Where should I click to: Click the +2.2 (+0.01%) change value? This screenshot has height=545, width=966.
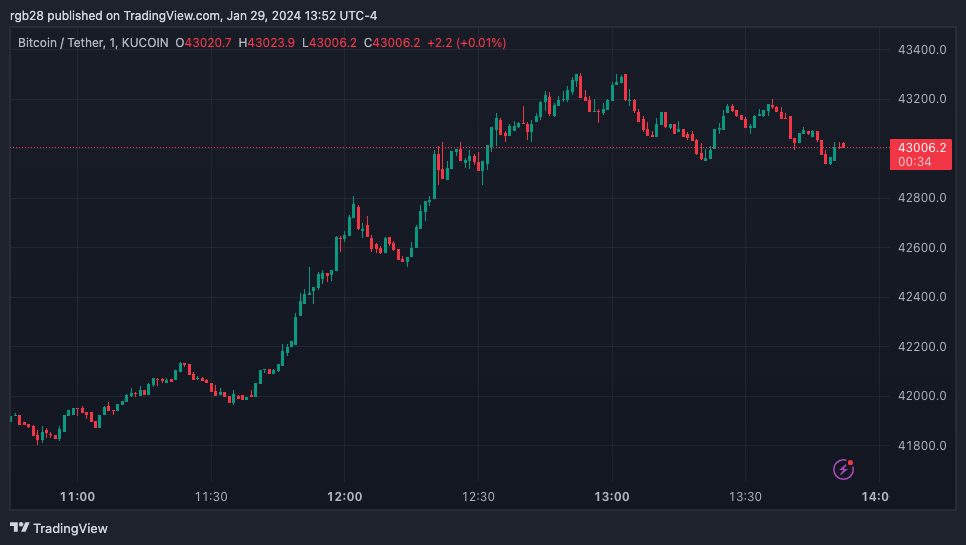466,42
